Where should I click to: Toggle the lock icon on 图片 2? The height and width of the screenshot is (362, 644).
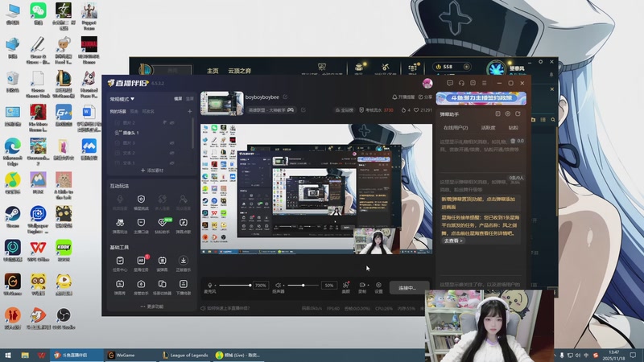click(164, 123)
